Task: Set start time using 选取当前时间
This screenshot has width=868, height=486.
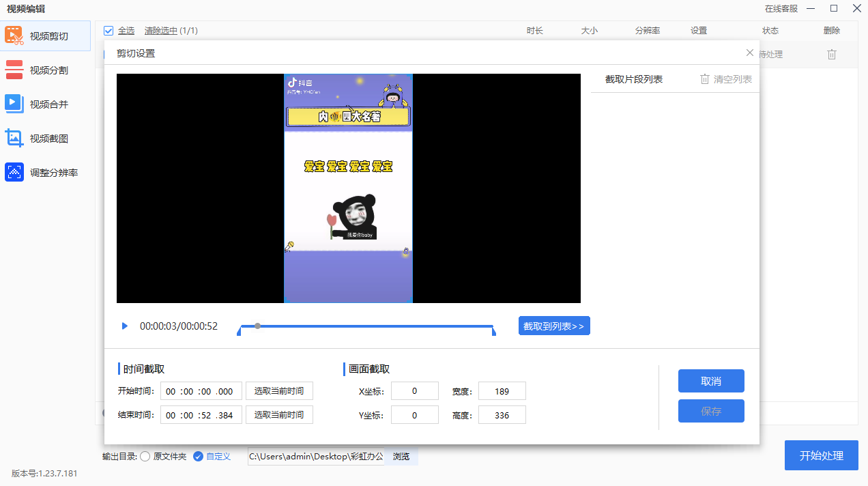Action: [279, 391]
